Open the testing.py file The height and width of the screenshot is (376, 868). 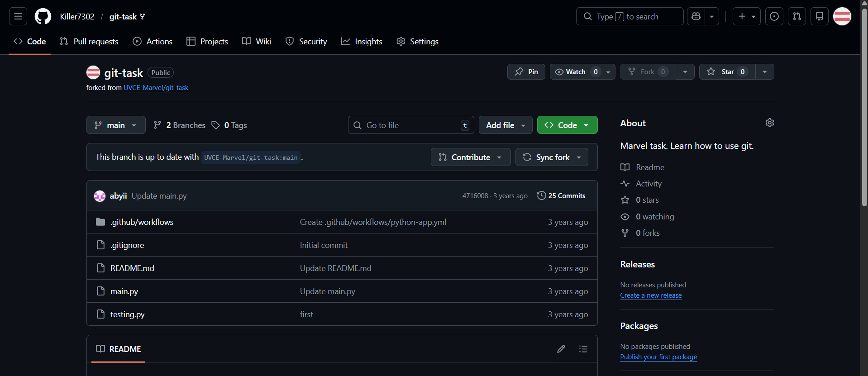127,314
